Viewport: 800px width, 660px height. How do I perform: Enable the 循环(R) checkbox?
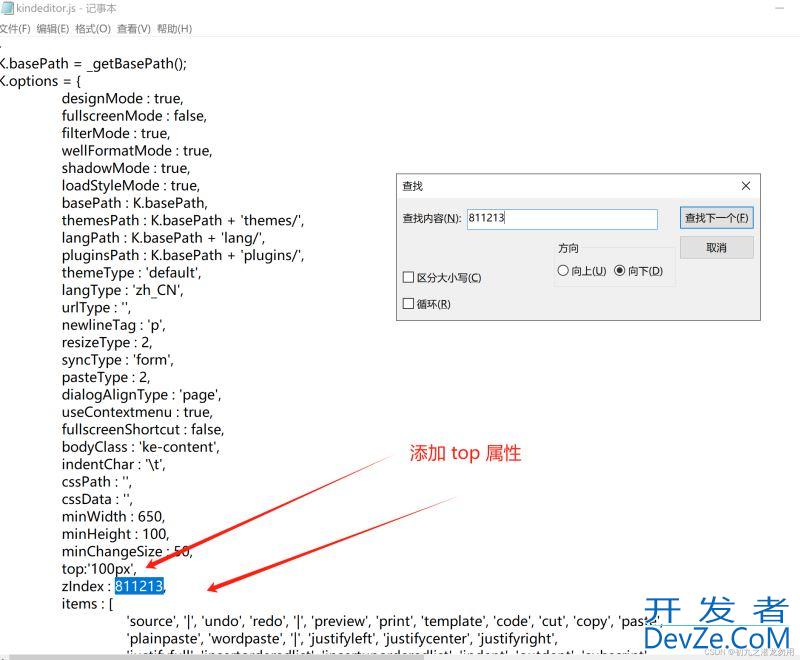pyautogui.click(x=408, y=303)
